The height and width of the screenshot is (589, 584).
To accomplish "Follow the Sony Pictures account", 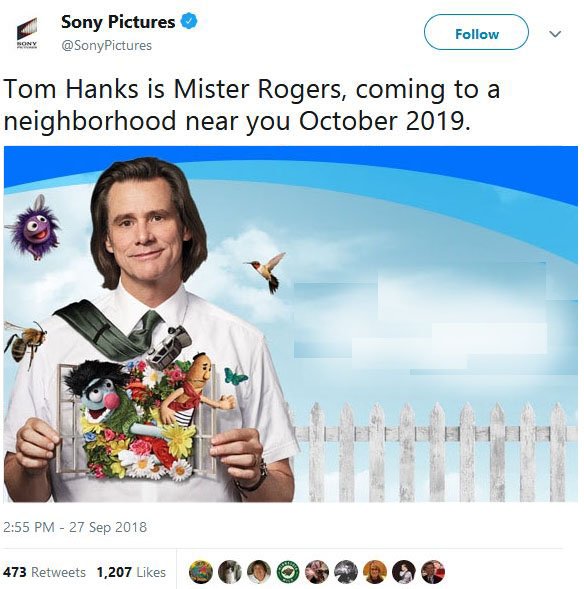I will 476,32.
